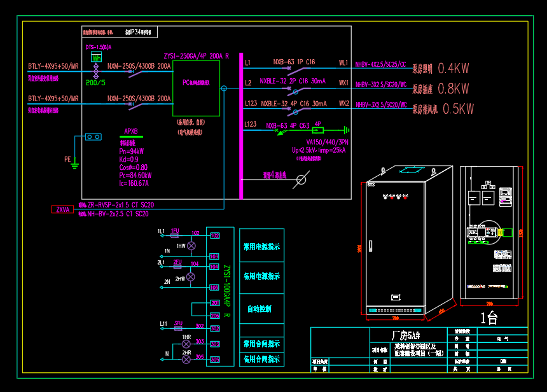Screen dimensions: 547x392
Task: Select the spare circuit circle symbol
Action: (x=301, y=180)
